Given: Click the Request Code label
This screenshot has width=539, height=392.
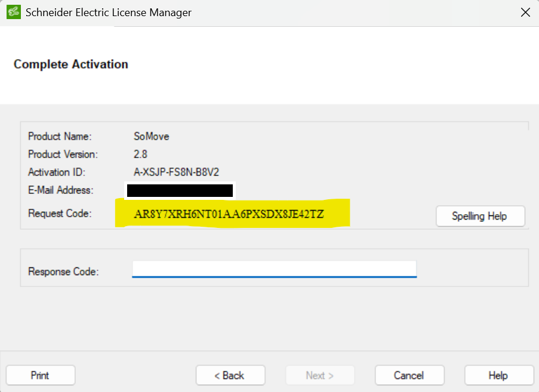Looking at the screenshot, I should (60, 214).
